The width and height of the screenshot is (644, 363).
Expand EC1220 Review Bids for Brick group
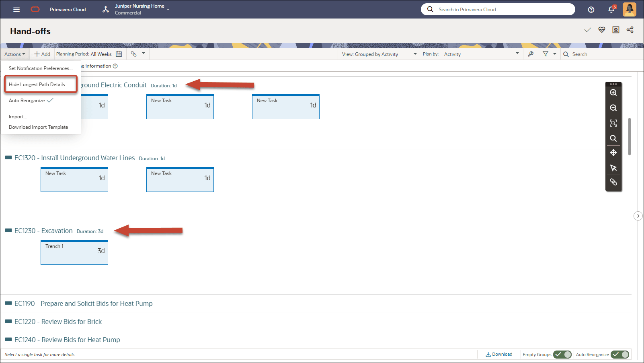(x=8, y=321)
